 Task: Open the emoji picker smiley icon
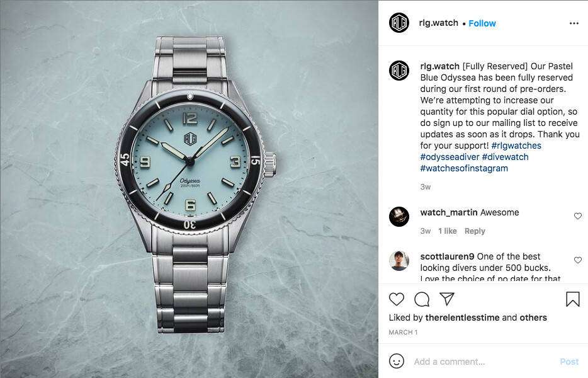point(397,361)
